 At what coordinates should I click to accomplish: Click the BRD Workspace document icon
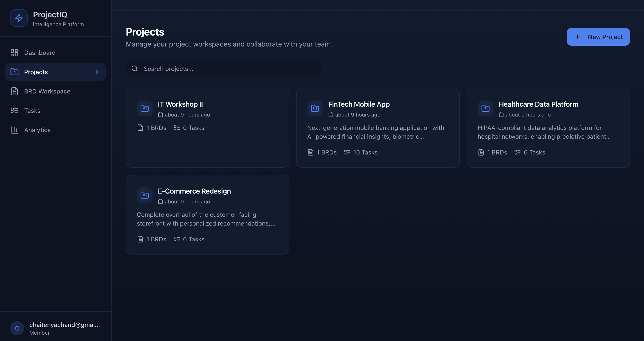[14, 91]
